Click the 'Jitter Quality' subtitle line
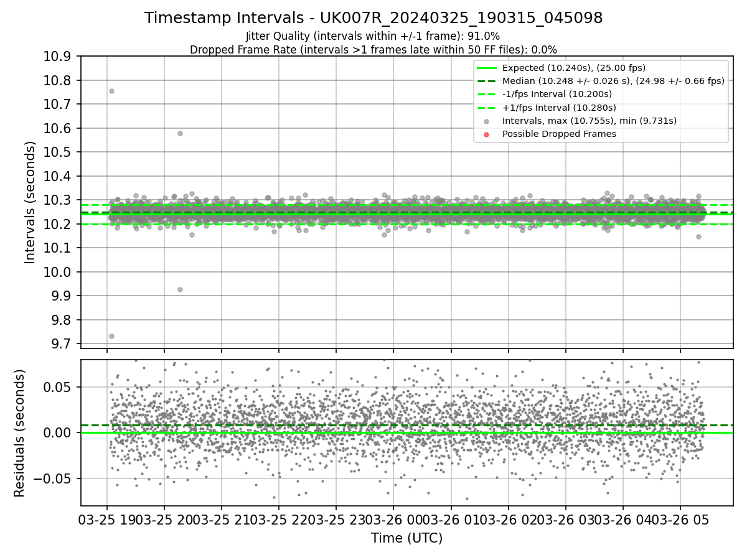The image size is (747, 560). pos(374,36)
